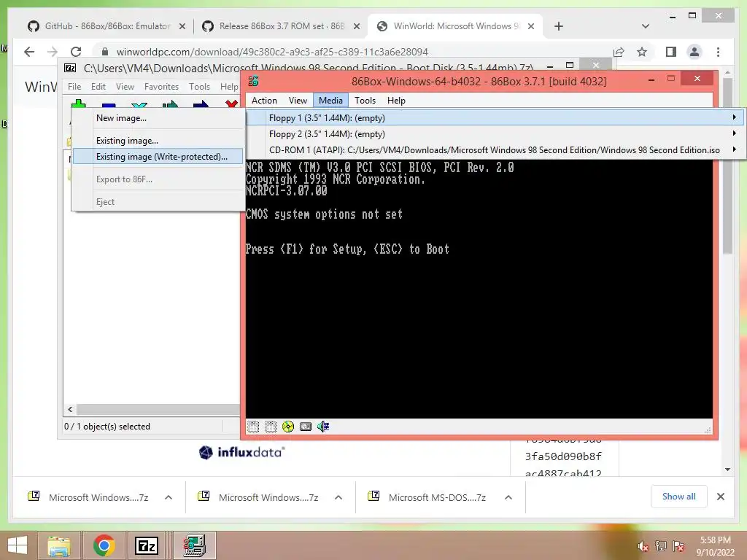This screenshot has width=747, height=560.
Task: Click the Chrome address bar URL
Action: pos(272,52)
